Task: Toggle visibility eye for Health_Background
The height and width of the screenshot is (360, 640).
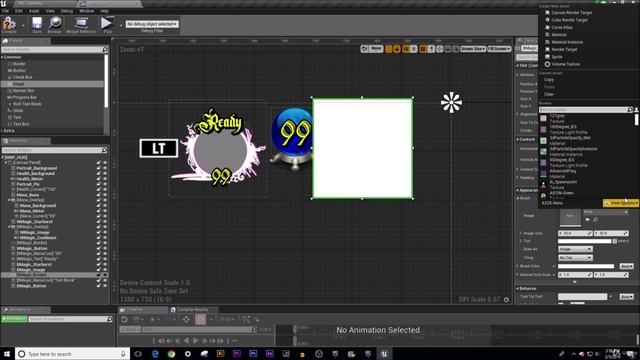Action: coord(105,173)
